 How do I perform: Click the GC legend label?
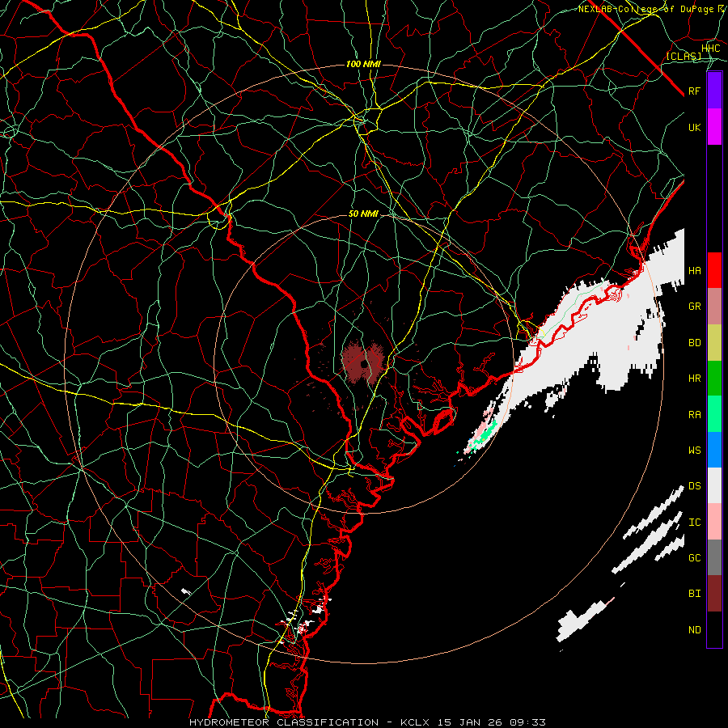694,558
